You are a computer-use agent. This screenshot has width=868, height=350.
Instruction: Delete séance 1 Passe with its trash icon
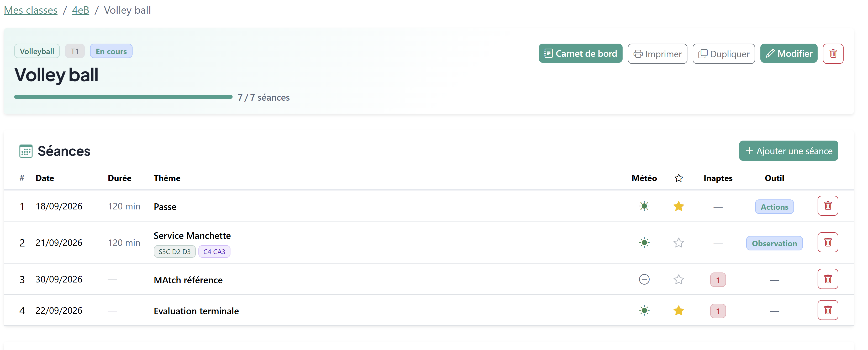[x=828, y=206]
